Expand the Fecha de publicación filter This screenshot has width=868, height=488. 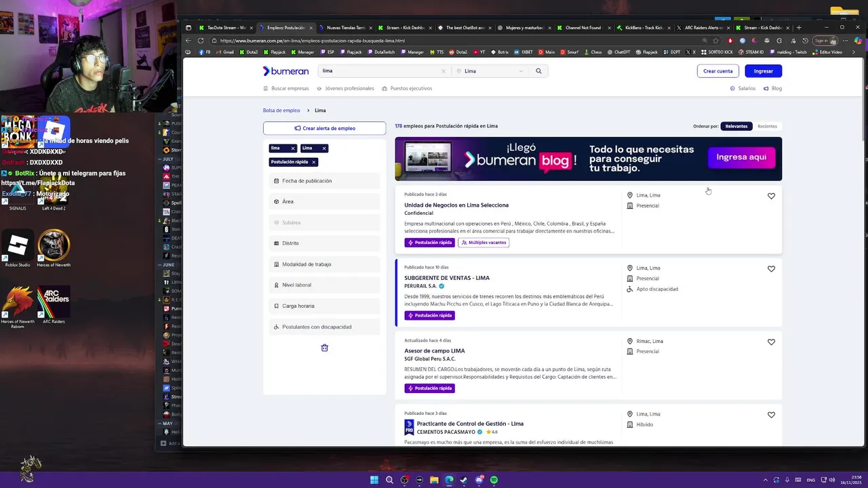click(324, 181)
